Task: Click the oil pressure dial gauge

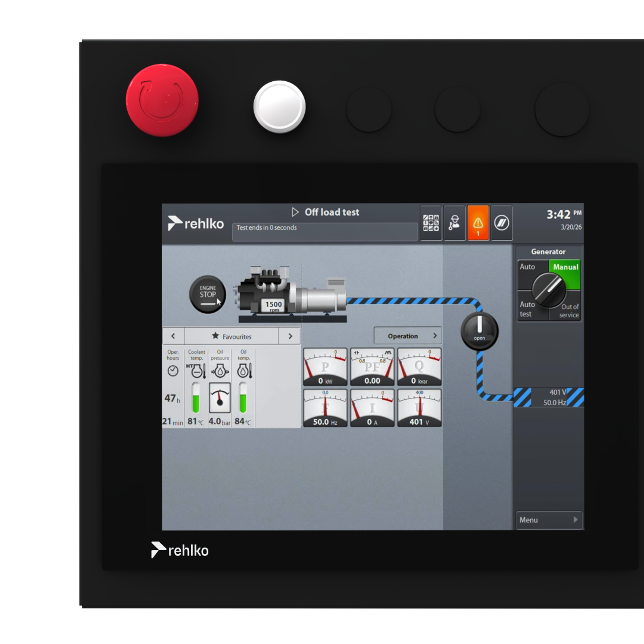Action: [x=220, y=398]
